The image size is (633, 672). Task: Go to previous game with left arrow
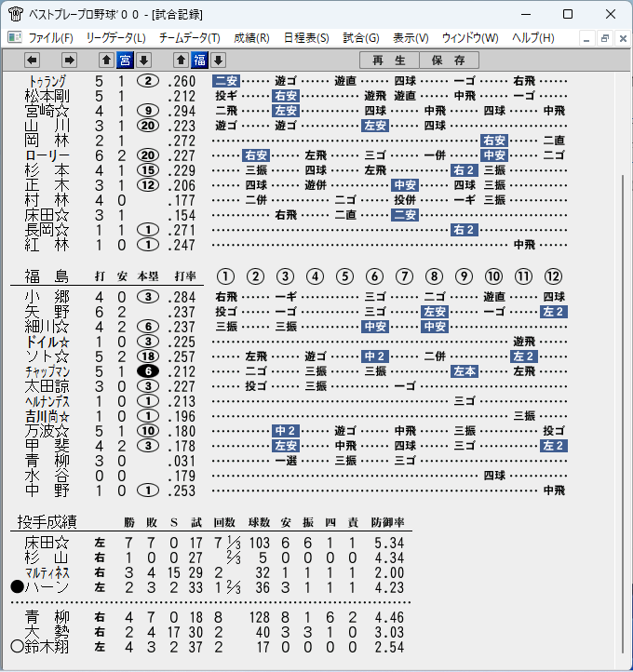click(x=32, y=60)
